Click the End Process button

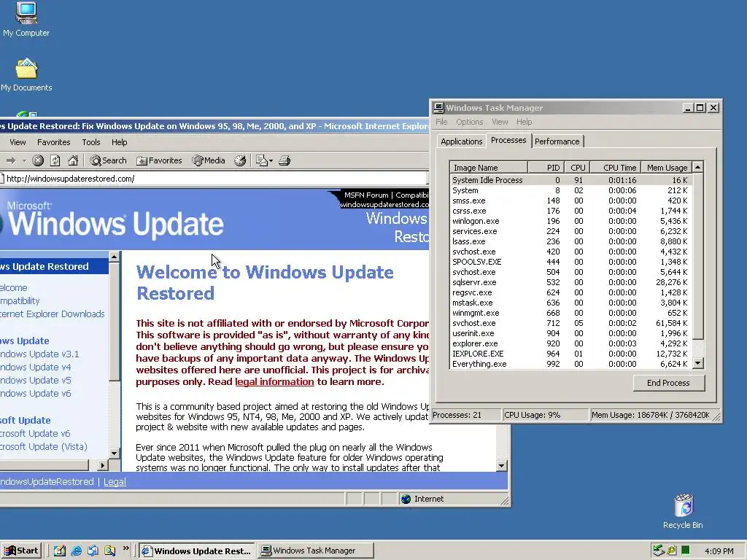point(668,383)
